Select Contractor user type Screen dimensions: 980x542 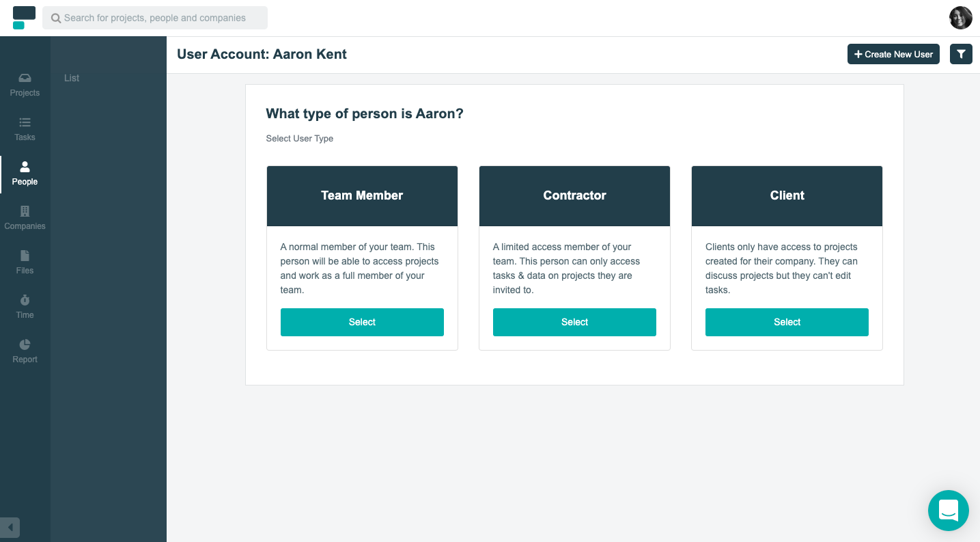(x=574, y=322)
